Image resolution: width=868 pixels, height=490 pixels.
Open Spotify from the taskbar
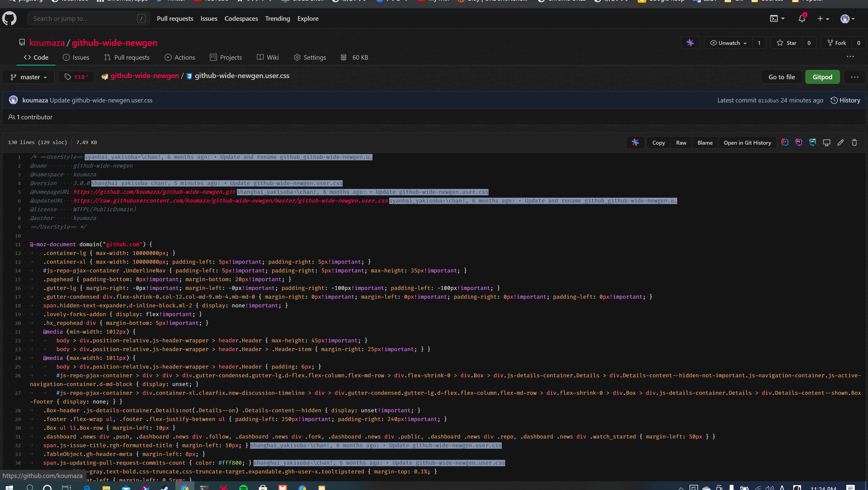pyautogui.click(x=243, y=487)
